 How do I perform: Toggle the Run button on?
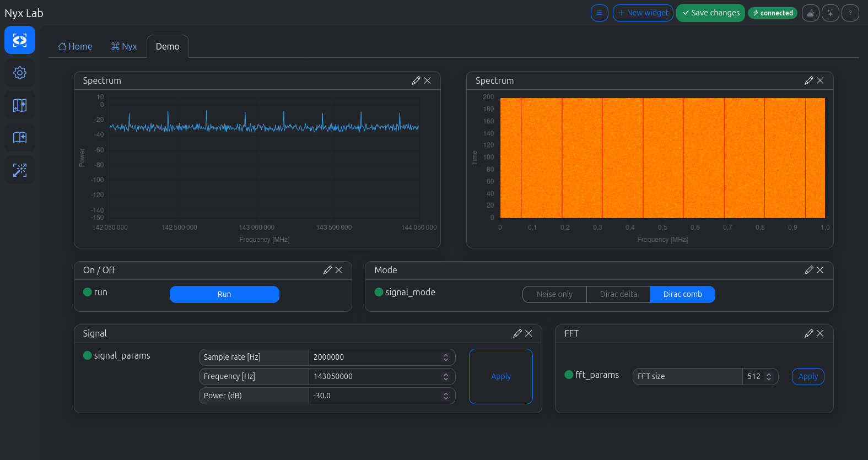[224, 294]
